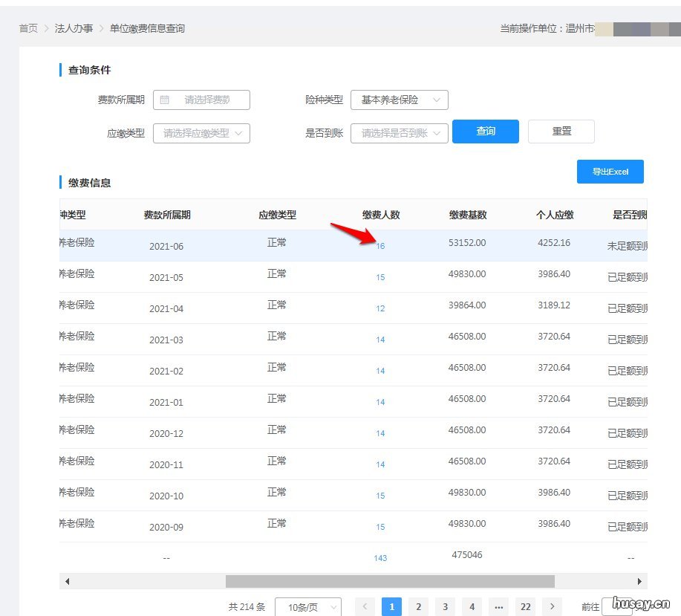Click the right arrow of the table scrollbar
The width and height of the screenshot is (681, 616).
[639, 581]
